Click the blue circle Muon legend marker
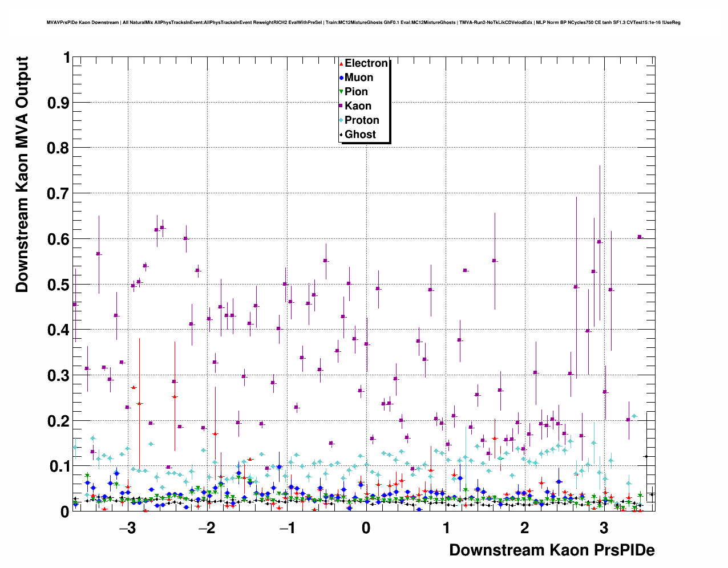This screenshot has width=728, height=568. [x=341, y=78]
